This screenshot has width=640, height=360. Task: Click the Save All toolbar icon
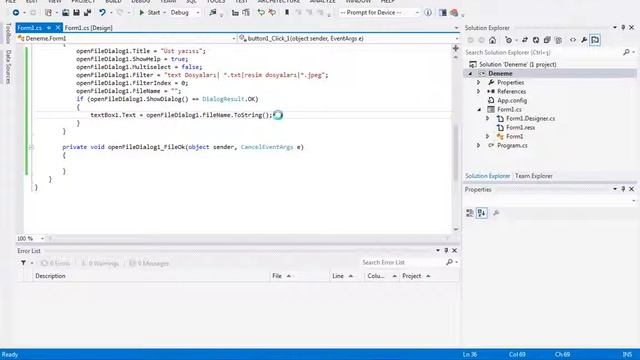[87, 13]
